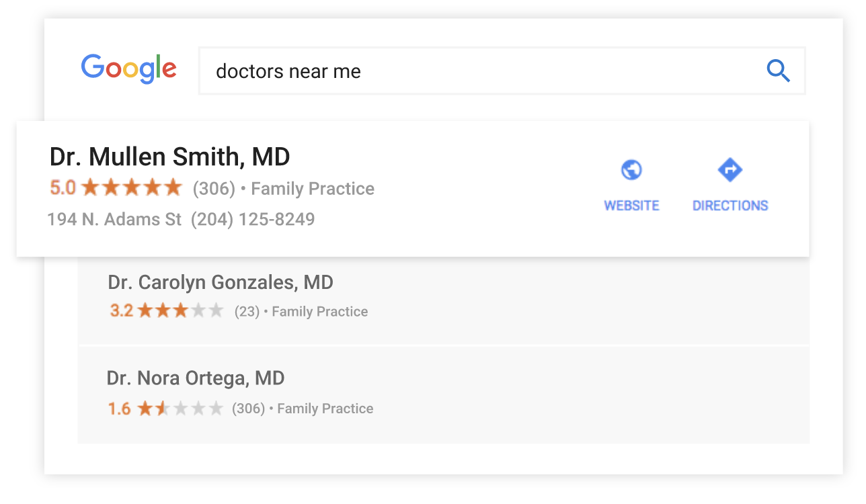Open the WEBSITE text link
Viewport: 866px width, 504px height.
[631, 206]
